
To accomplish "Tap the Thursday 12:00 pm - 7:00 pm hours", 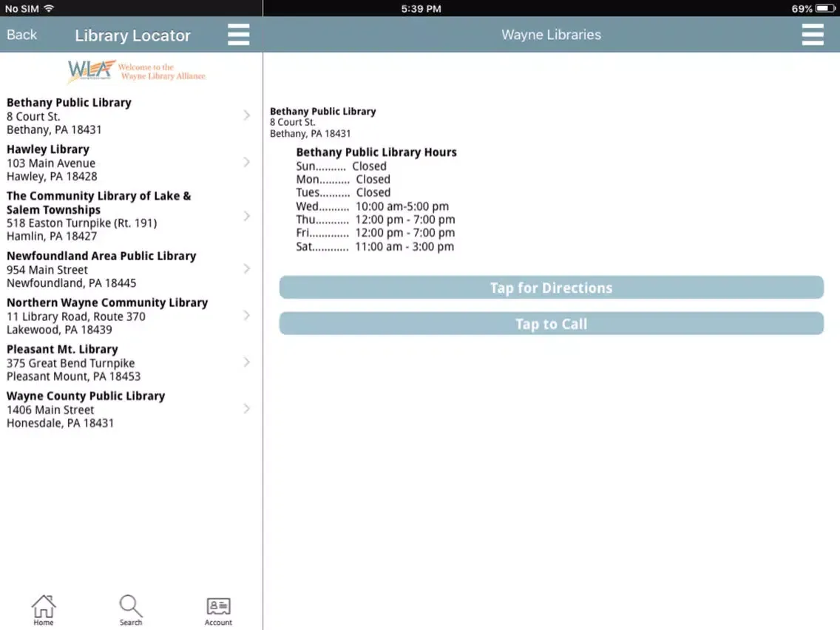I will click(376, 220).
